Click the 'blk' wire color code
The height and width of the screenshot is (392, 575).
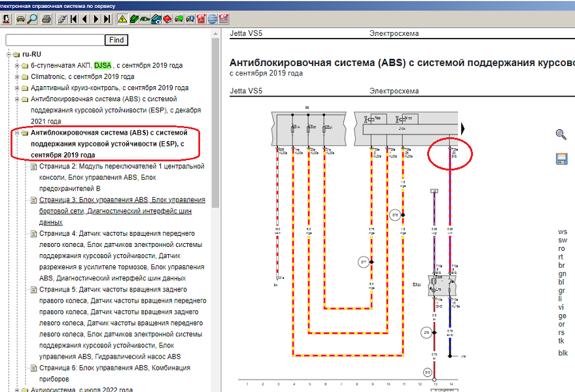coord(563,353)
